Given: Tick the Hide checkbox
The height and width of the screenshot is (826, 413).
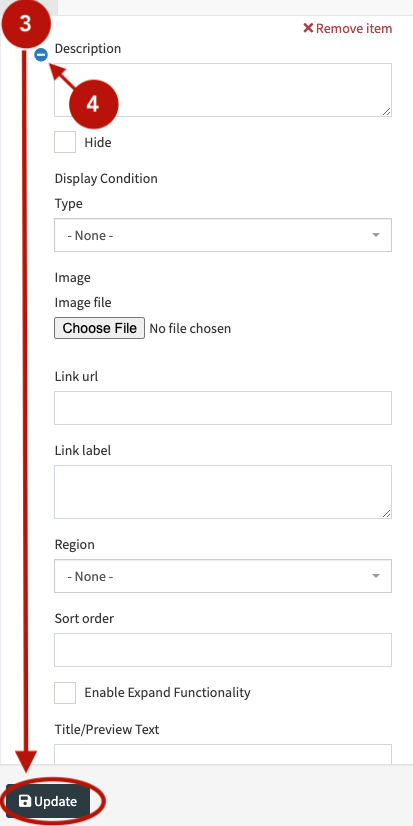Looking at the screenshot, I should 65,142.
